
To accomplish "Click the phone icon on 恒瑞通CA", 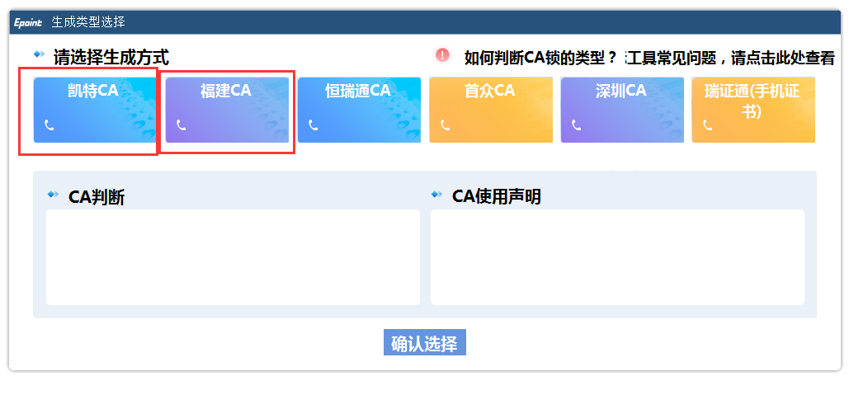I will (314, 125).
